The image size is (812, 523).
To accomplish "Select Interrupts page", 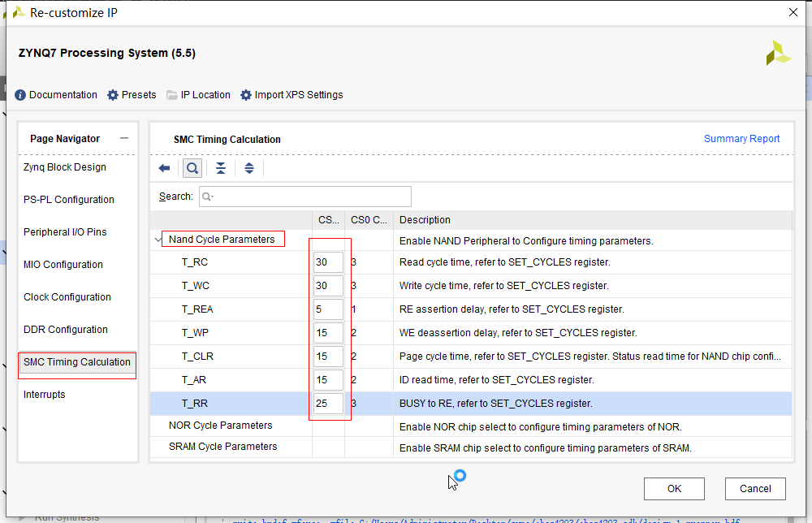I will click(x=45, y=395).
